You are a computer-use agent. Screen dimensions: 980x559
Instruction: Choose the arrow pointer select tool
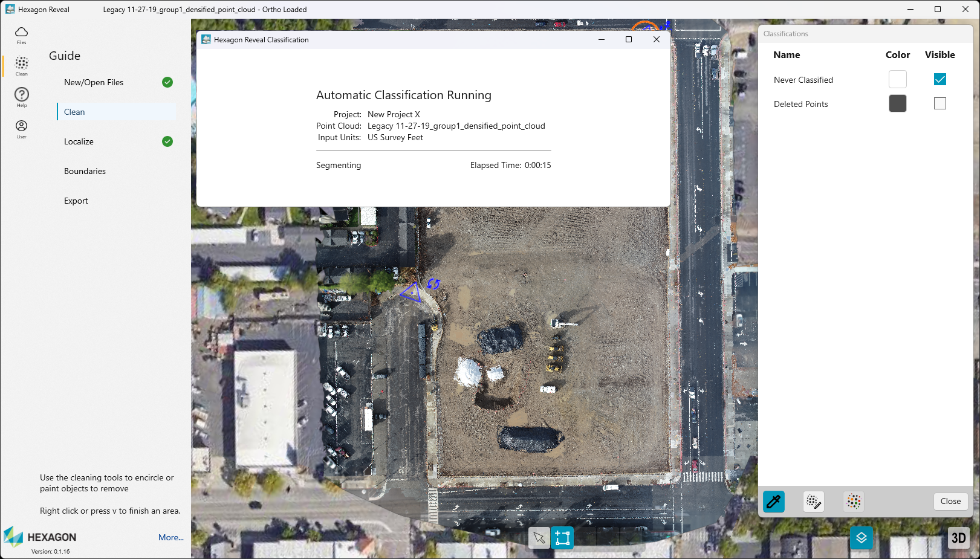(539, 538)
